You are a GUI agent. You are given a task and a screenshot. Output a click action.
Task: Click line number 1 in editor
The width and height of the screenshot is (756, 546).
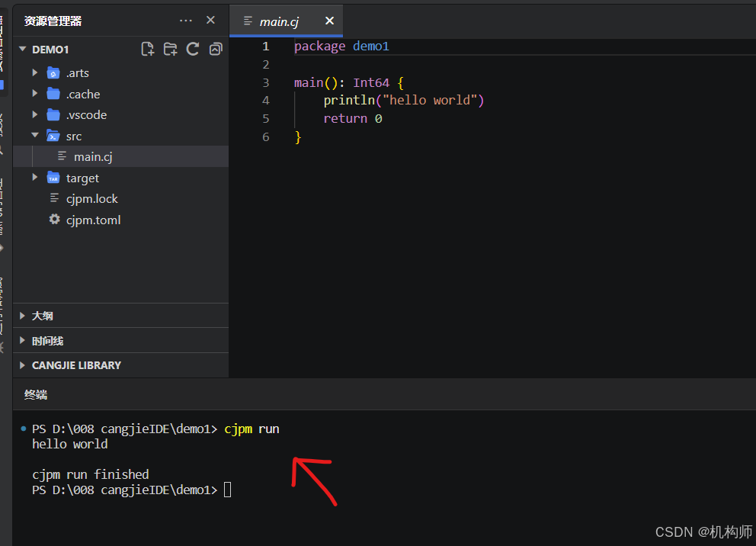click(266, 47)
